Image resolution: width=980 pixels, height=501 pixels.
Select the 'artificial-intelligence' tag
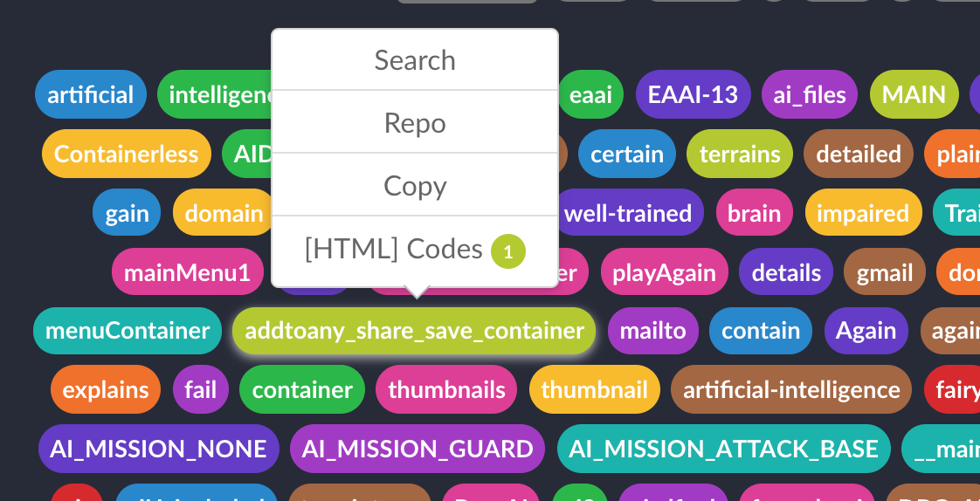tap(791, 390)
